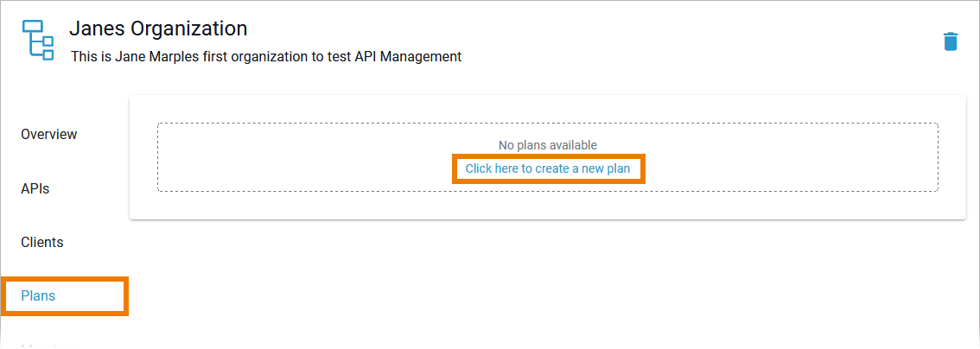
Task: Return to the organization Overview page
Action: 49,135
